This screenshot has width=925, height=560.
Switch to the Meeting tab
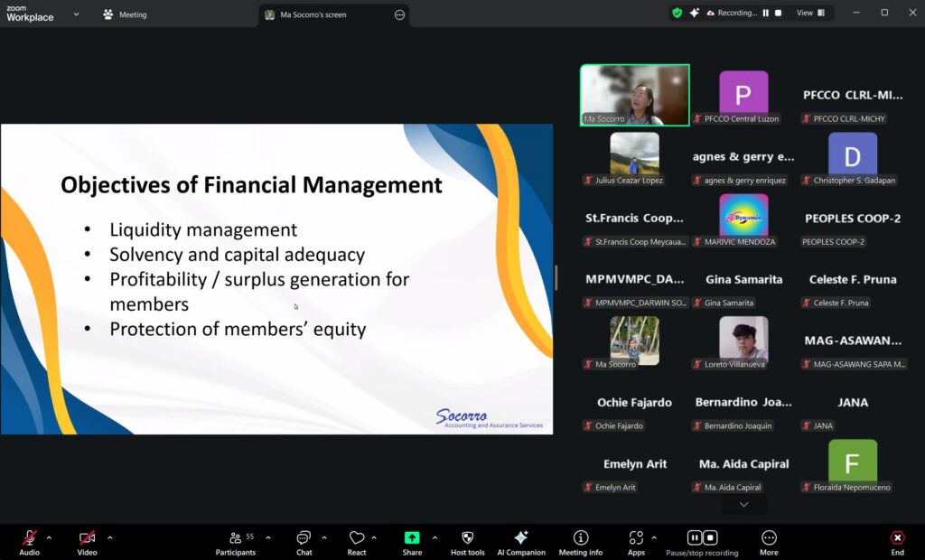(x=125, y=14)
